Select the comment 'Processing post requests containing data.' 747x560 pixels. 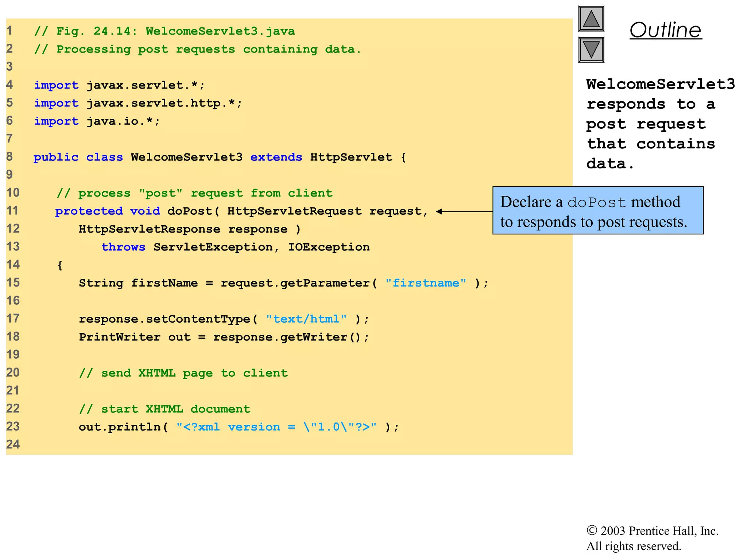198,49
